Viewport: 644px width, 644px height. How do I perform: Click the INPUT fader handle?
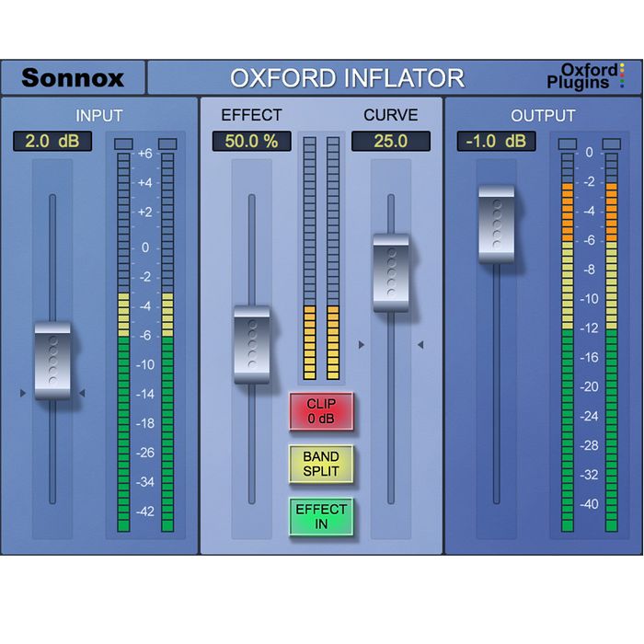tap(52, 360)
